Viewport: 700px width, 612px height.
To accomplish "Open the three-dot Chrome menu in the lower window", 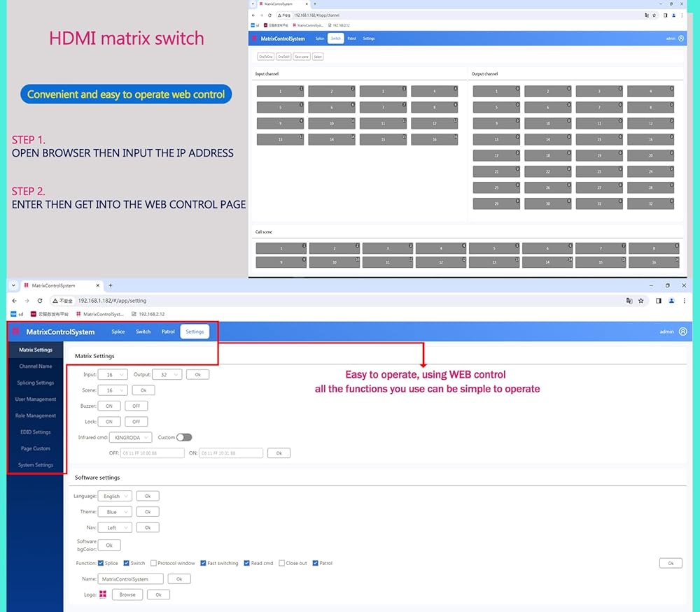I will [684, 301].
